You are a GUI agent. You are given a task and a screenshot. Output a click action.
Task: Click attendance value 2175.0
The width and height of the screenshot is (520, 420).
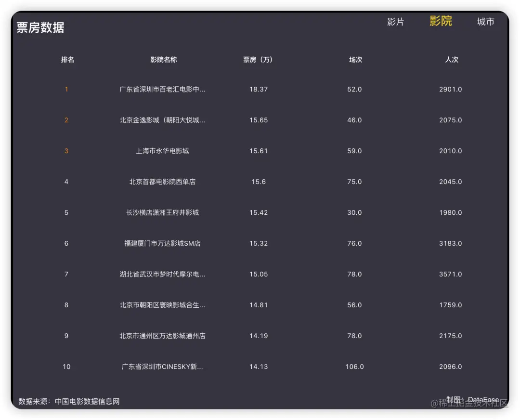[450, 336]
